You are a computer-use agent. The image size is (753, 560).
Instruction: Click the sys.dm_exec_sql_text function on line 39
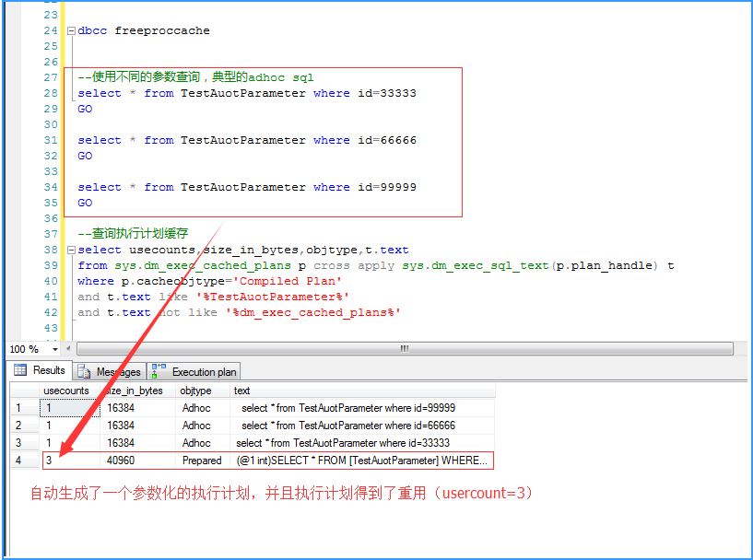point(476,266)
